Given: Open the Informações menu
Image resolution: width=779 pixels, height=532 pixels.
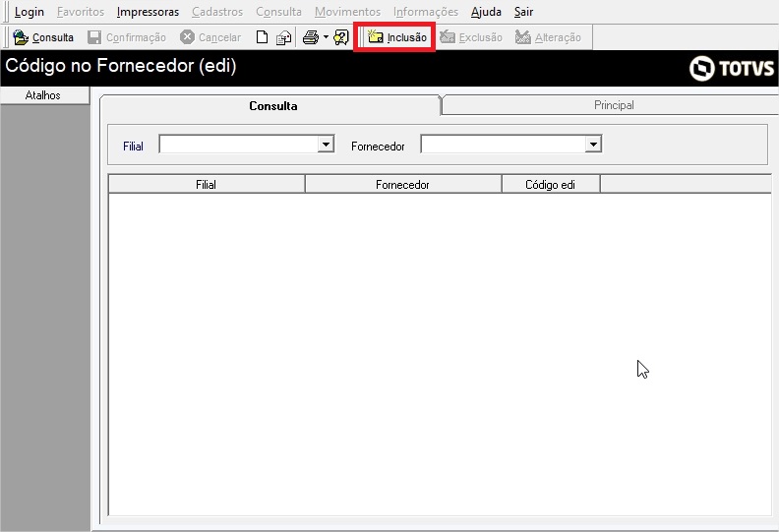Looking at the screenshot, I should [426, 12].
